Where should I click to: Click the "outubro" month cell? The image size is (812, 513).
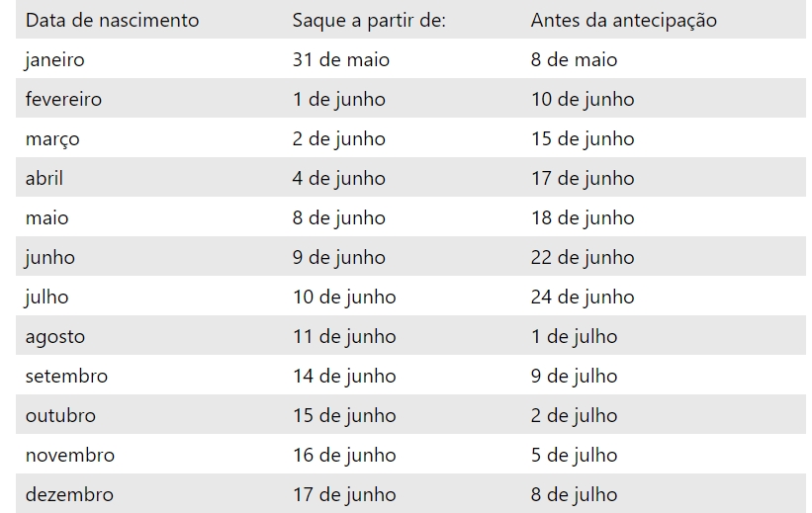point(60,415)
